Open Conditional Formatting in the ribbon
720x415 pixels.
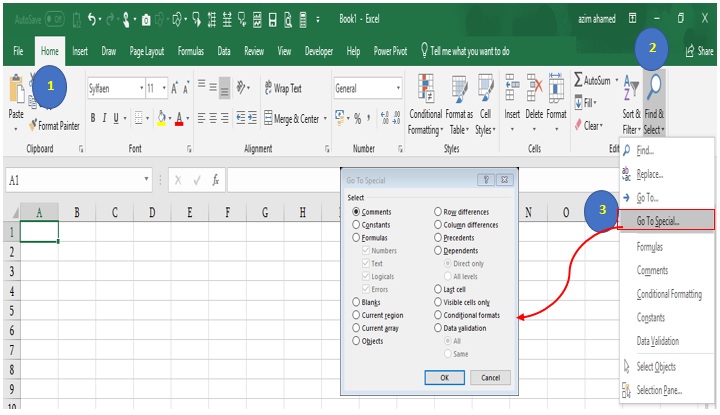coord(425,105)
